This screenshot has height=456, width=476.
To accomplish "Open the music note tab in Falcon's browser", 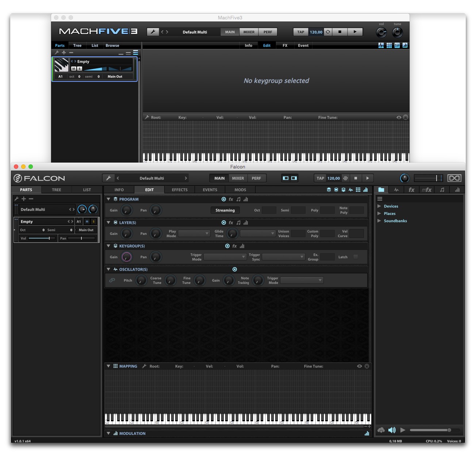I will point(442,190).
